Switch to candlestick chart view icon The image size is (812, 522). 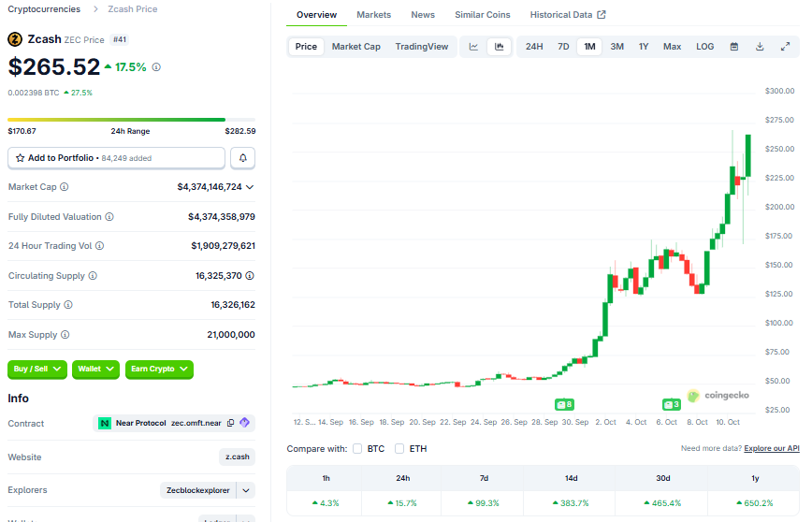coord(500,47)
